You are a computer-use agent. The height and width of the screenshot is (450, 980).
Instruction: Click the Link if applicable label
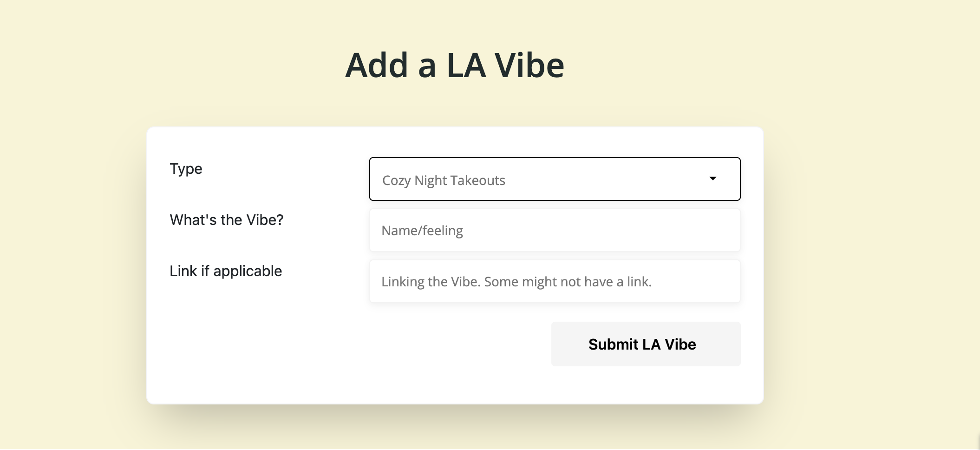pyautogui.click(x=226, y=271)
